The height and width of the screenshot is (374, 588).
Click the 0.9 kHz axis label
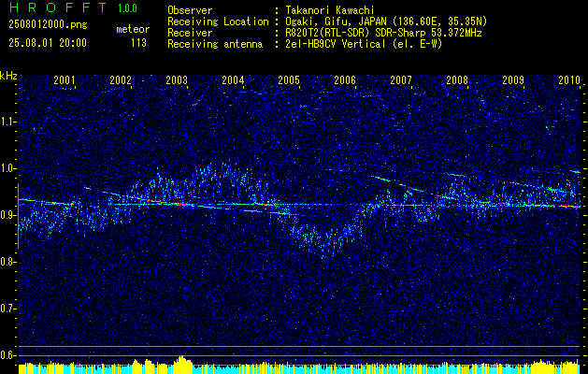pyautogui.click(x=7, y=215)
